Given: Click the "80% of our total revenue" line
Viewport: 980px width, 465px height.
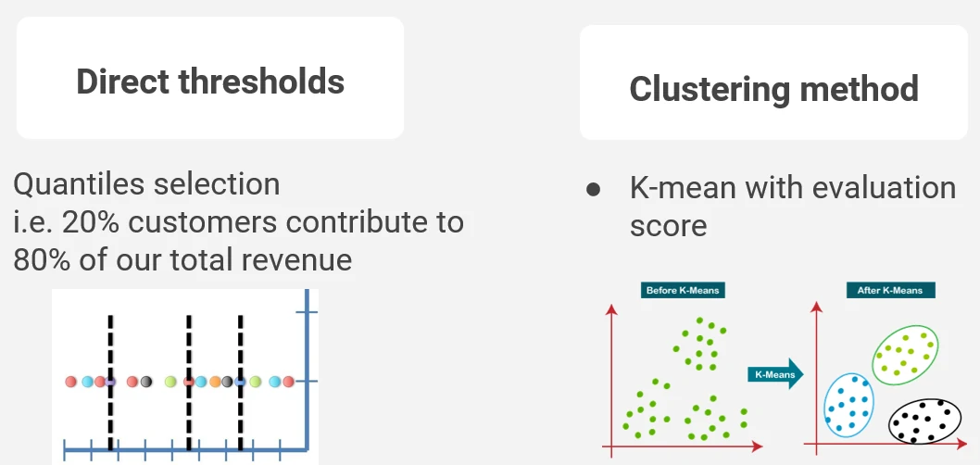Looking at the screenshot, I should click(182, 259).
